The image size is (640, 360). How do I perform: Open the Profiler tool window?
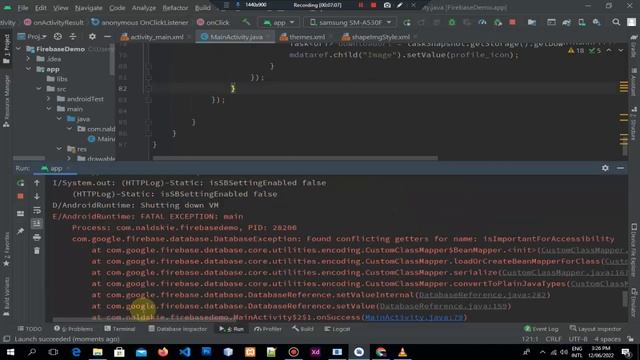tap(268, 329)
